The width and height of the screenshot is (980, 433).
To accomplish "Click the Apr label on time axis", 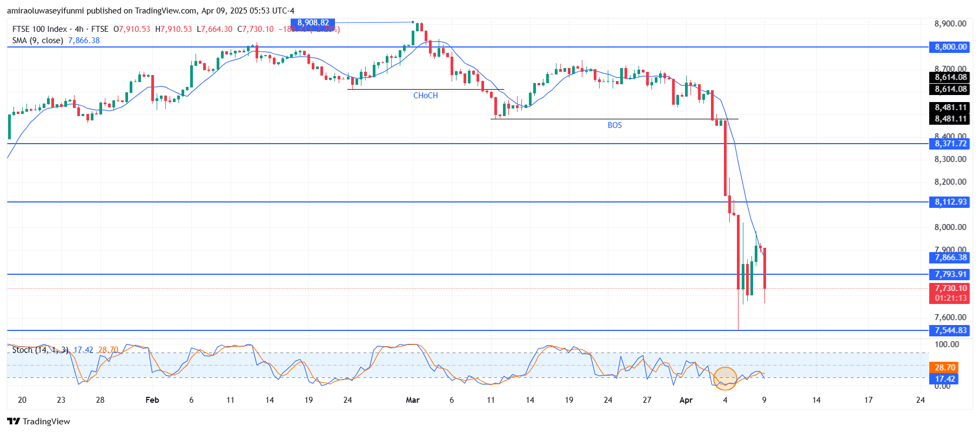I will [686, 400].
